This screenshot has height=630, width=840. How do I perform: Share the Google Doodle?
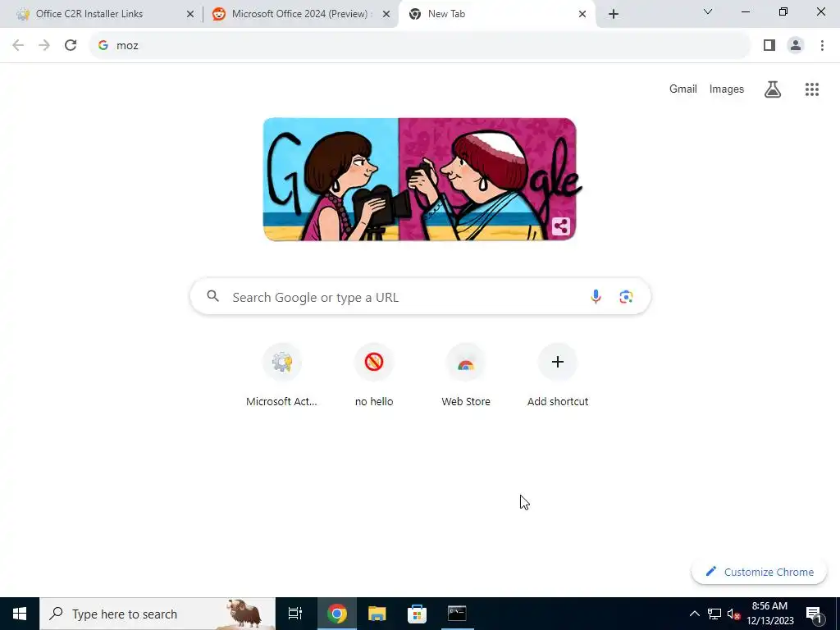(x=561, y=226)
